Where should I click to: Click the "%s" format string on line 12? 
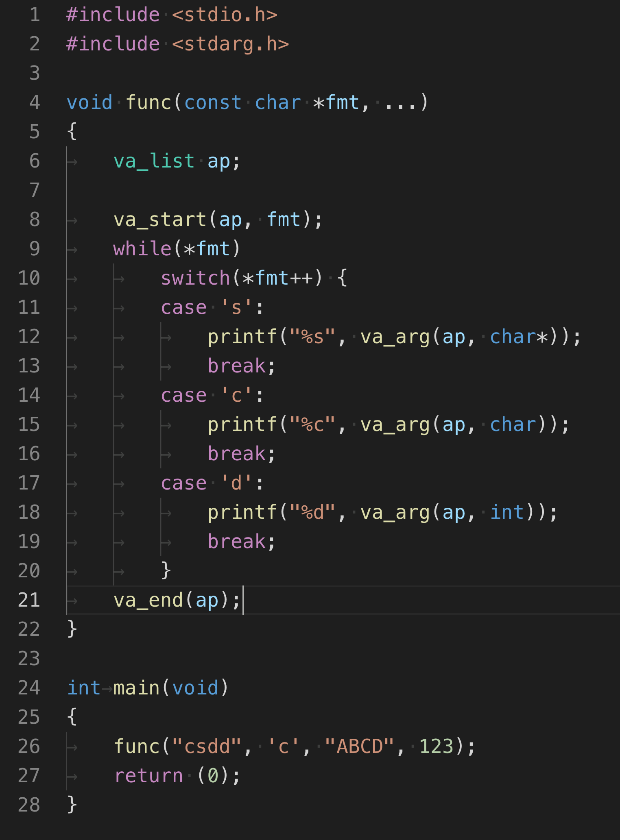(x=312, y=337)
